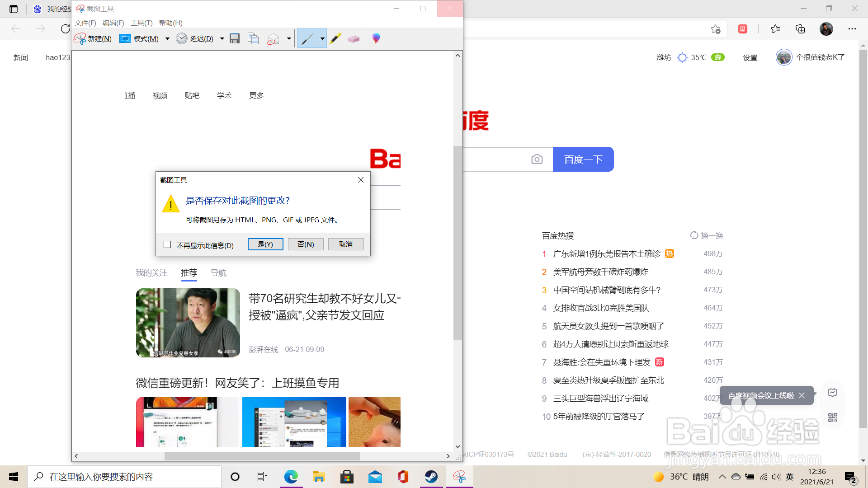Click 是(Y) to save snip changes
Screen dimensions: 868x488
265,244
